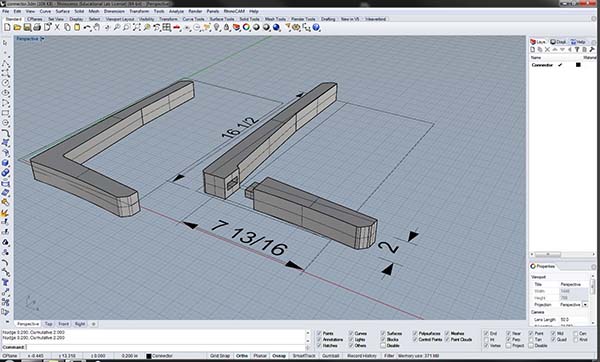Open a file with the folder icon
The height and width of the screenshot is (362, 600).
[17, 27]
